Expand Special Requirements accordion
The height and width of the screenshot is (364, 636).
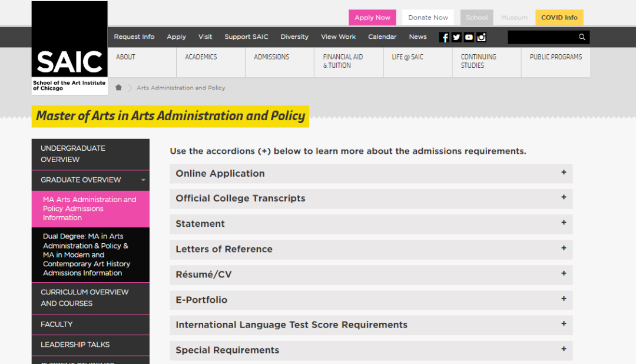click(x=371, y=350)
